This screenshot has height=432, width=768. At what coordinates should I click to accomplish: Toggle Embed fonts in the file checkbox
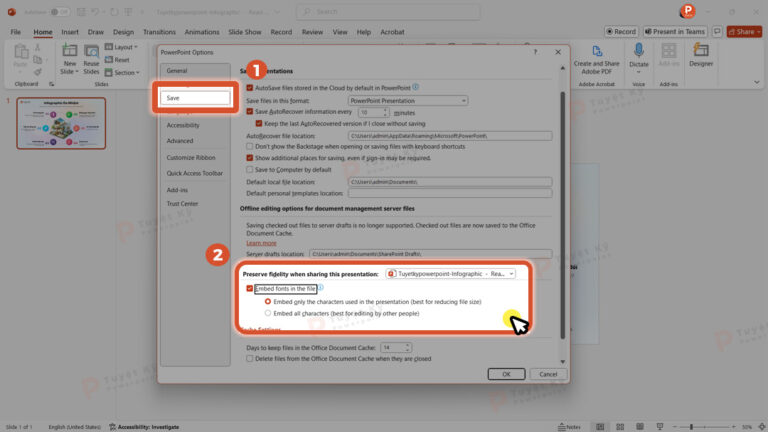250,288
